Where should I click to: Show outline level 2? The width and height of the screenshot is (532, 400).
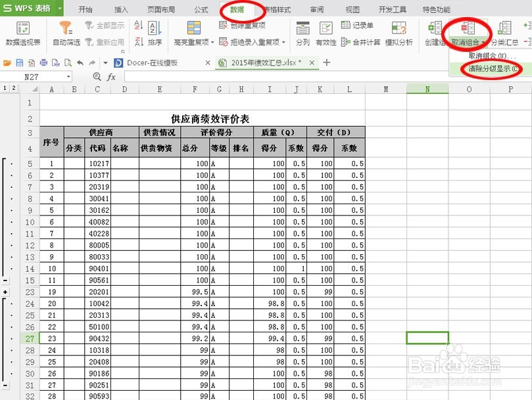pyautogui.click(x=14, y=88)
